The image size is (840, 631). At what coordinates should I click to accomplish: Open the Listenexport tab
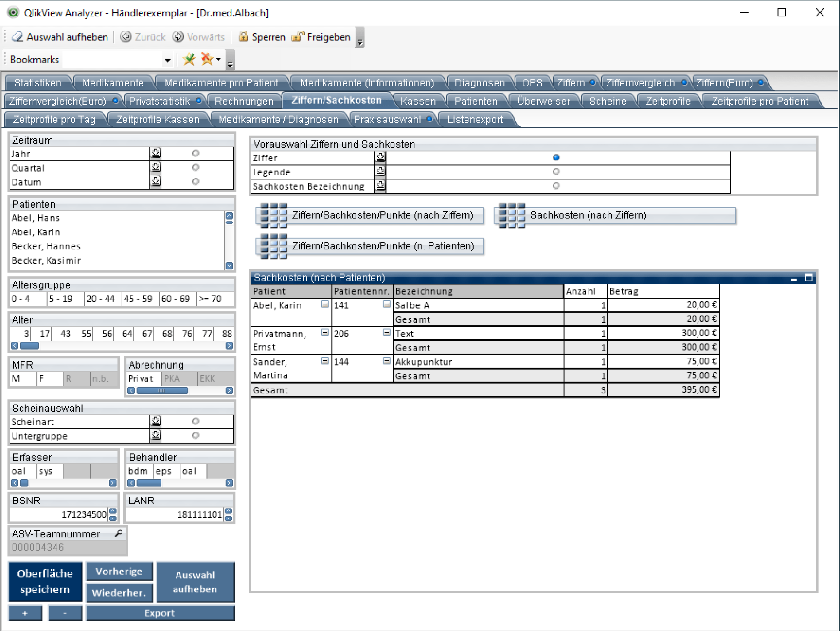475,120
